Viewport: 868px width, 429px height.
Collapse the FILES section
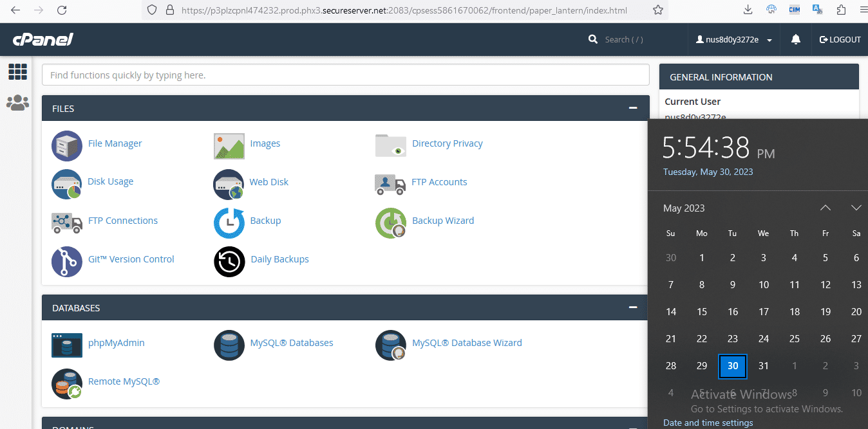click(634, 108)
